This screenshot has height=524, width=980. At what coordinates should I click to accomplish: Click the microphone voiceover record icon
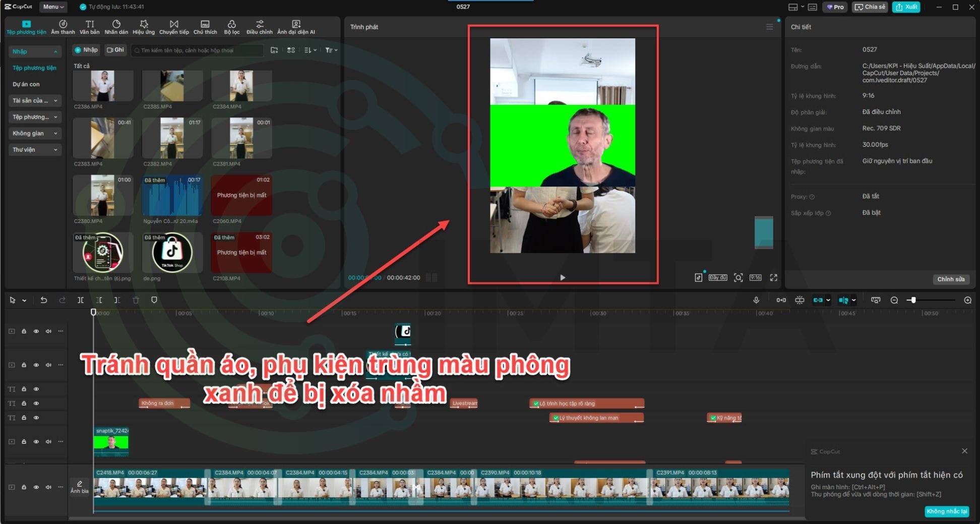(756, 300)
